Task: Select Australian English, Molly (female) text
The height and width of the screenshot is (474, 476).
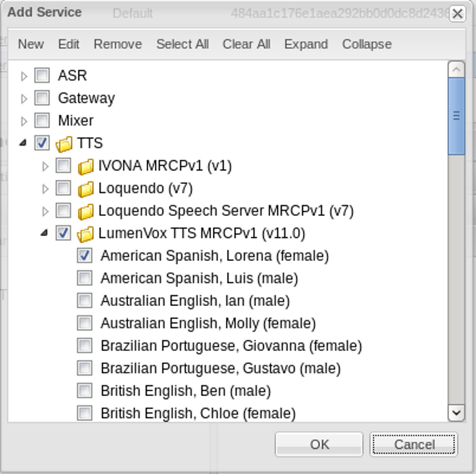Action: pyautogui.click(x=208, y=323)
